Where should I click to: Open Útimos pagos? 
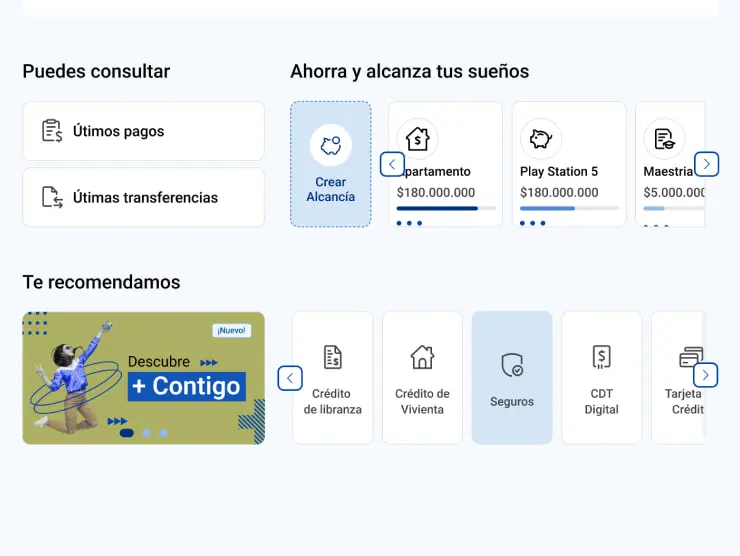pyautogui.click(x=143, y=131)
